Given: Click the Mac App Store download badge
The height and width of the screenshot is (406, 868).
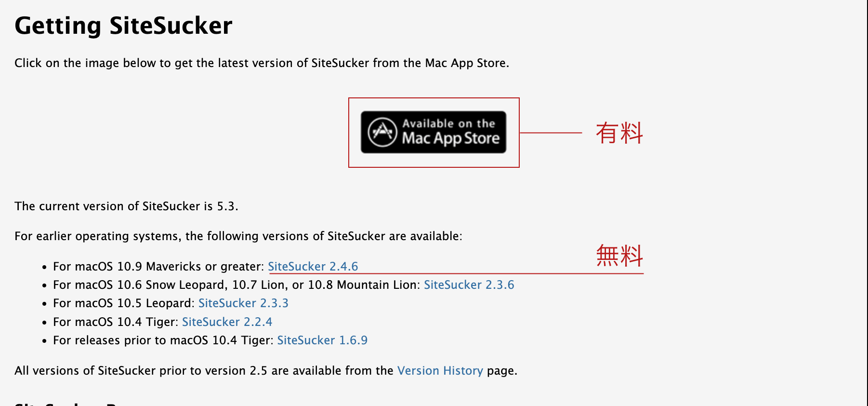Looking at the screenshot, I should (x=434, y=132).
